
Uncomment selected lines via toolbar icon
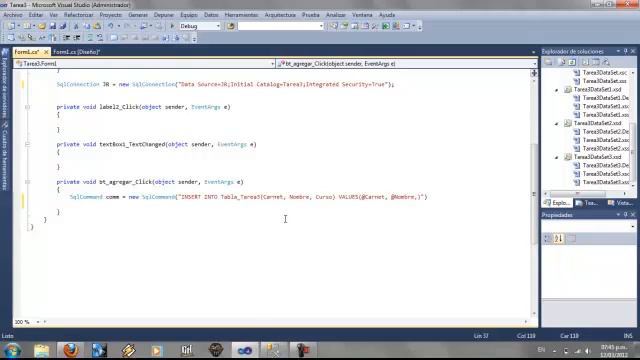click(x=100, y=38)
